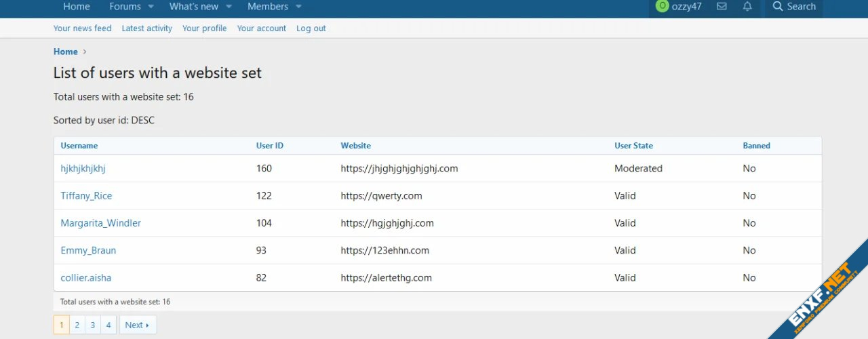Expand the Members dropdown arrow

(298, 7)
